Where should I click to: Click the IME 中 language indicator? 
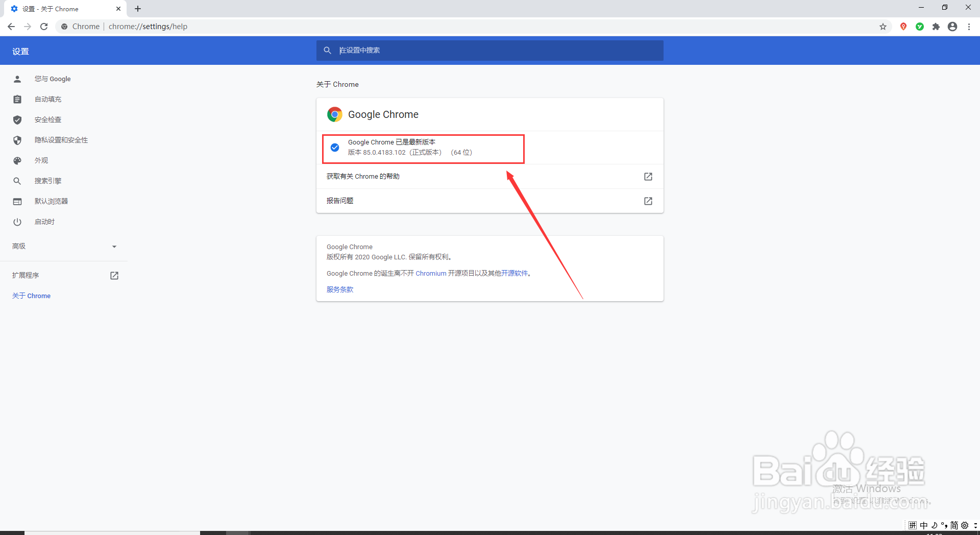tap(924, 525)
